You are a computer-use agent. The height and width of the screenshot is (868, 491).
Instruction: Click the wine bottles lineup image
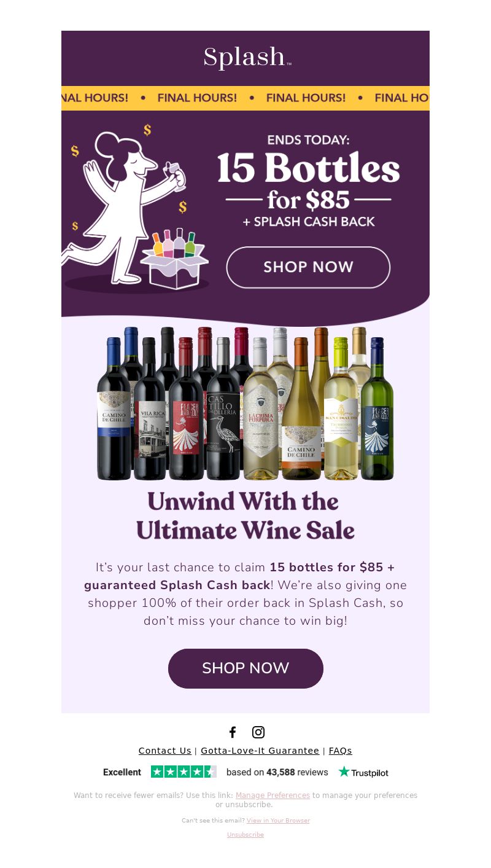tap(245, 404)
